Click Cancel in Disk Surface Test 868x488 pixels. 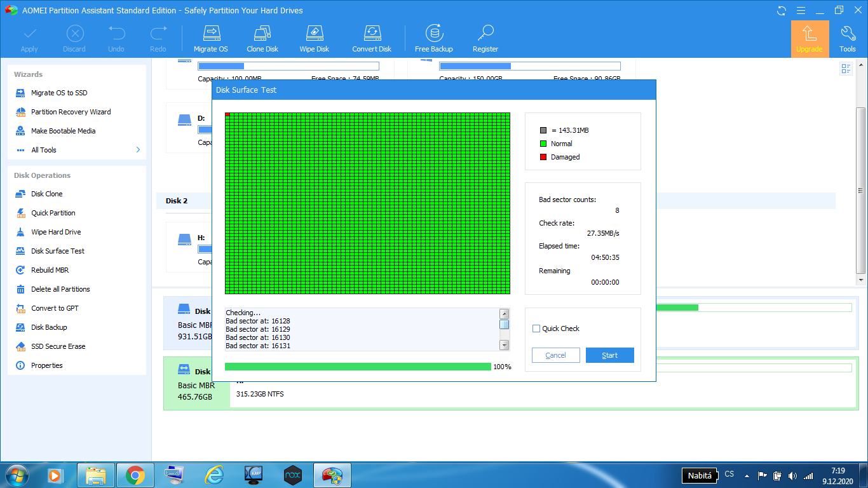coord(555,355)
